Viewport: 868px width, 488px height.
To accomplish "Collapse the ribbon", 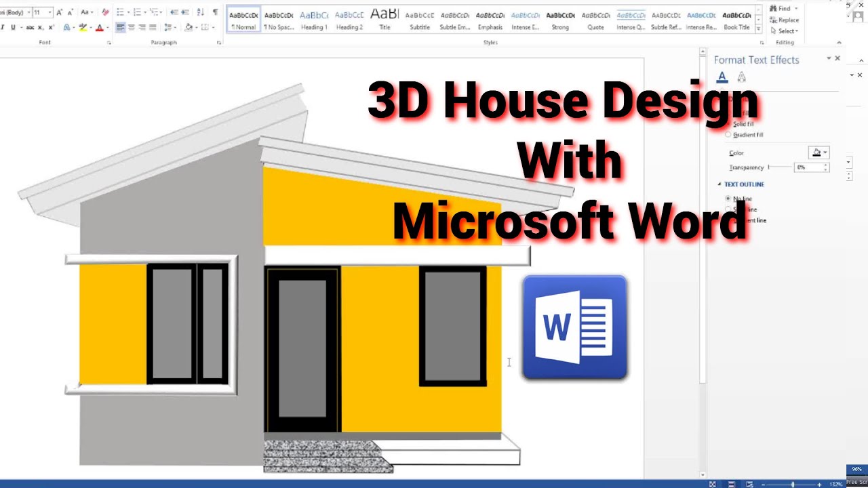I will click(x=839, y=43).
